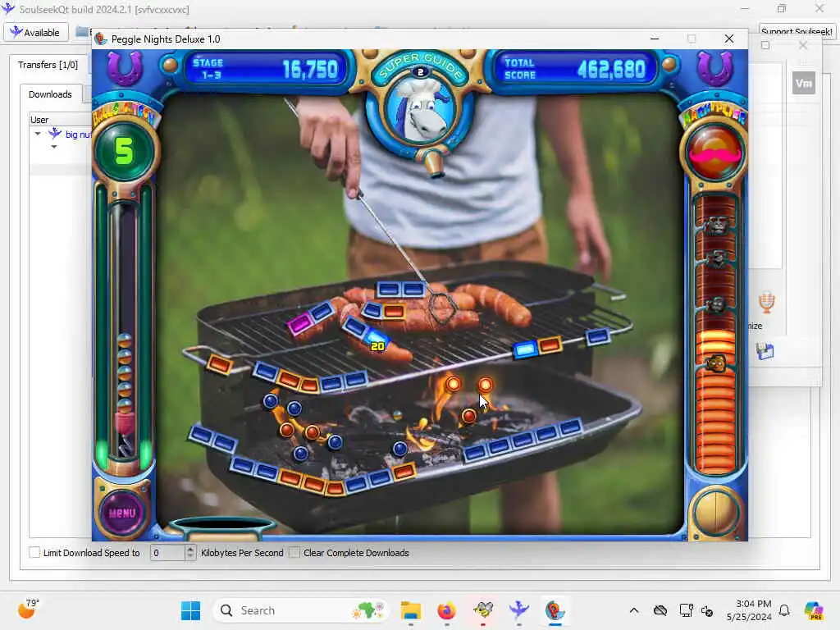This screenshot has height=630, width=840.
Task: Click the Stage 1-3 score display
Action: pos(266,69)
